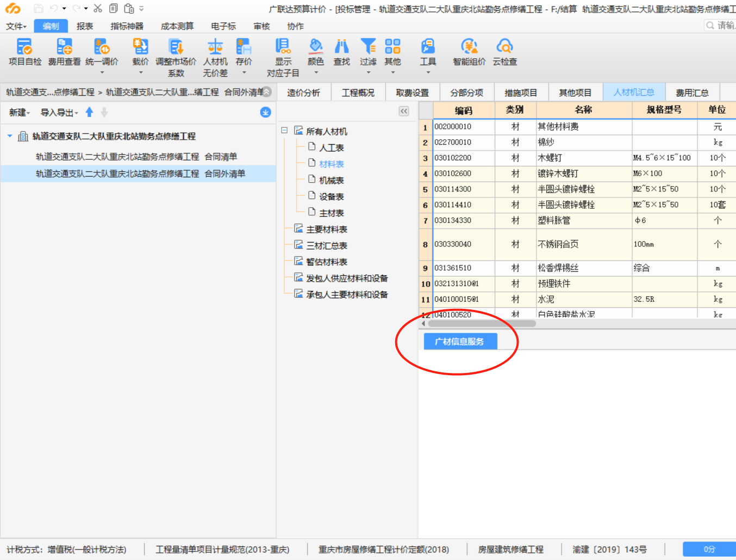The image size is (736, 560).
Task: Click the 名称 column header
Action: pos(584,110)
